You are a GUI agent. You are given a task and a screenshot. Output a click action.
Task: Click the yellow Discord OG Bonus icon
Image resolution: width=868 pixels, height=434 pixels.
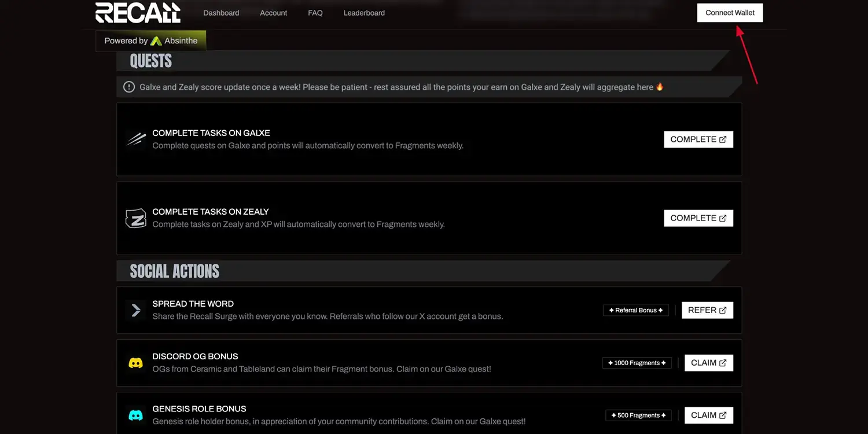click(x=135, y=363)
